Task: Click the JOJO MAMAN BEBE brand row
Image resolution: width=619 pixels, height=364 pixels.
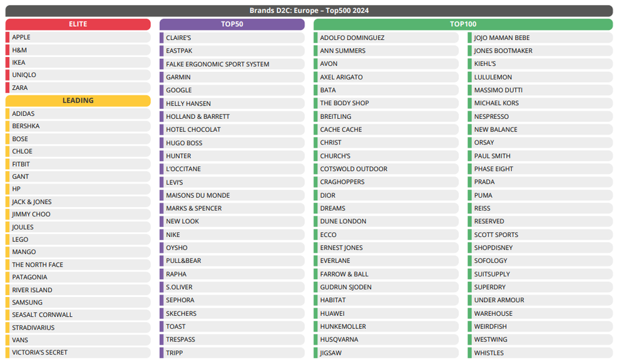Action: click(540, 38)
